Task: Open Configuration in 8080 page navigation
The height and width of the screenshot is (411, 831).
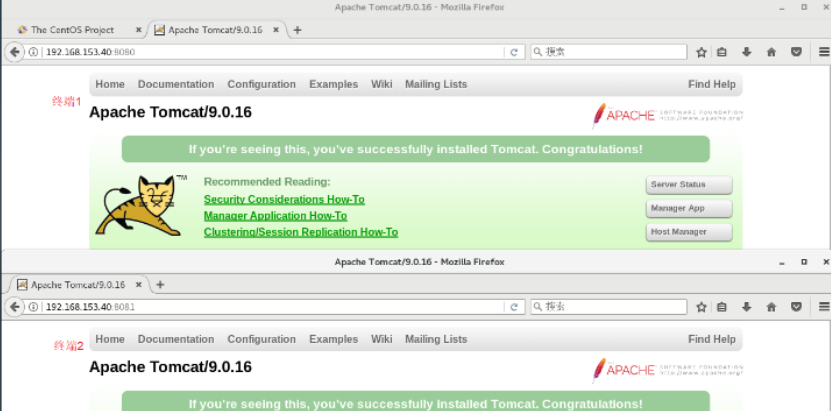Action: (x=261, y=84)
